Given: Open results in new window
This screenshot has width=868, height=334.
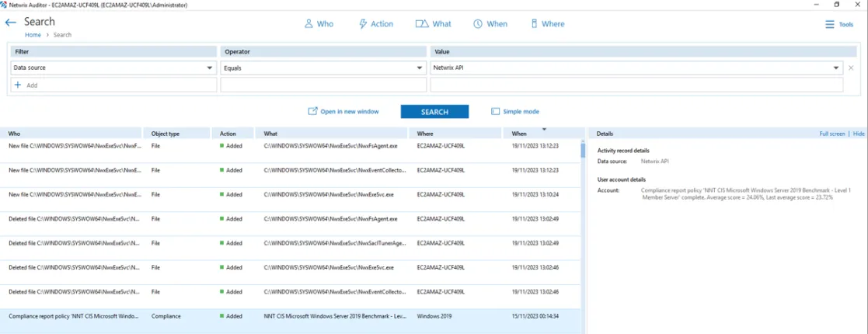Looking at the screenshot, I should click(x=343, y=112).
